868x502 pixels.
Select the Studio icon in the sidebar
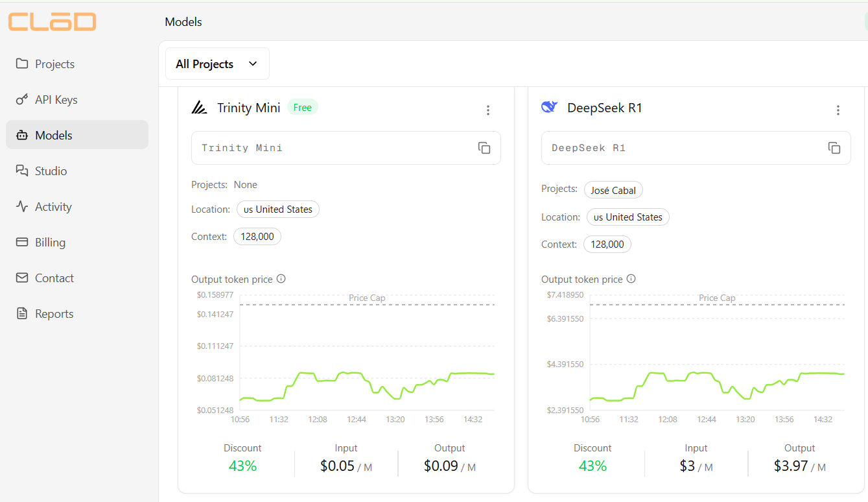tap(22, 170)
